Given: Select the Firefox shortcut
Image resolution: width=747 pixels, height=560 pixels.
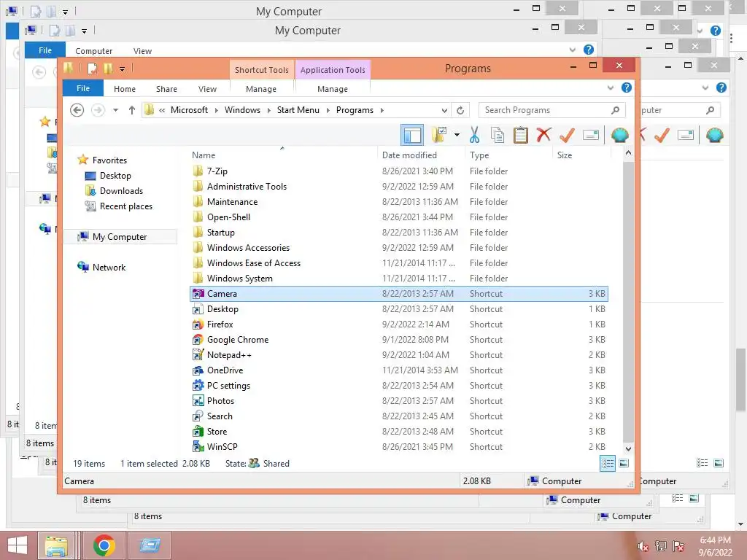Looking at the screenshot, I should 220,324.
